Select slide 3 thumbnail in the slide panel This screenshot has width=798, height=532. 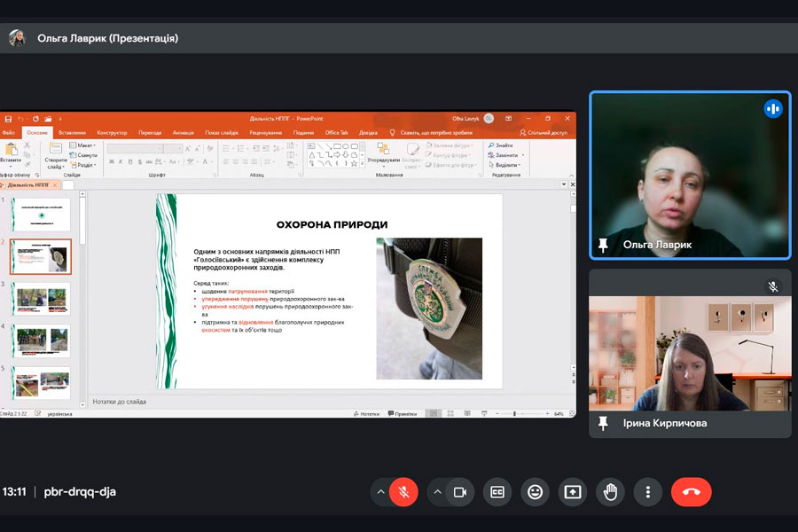click(x=41, y=298)
